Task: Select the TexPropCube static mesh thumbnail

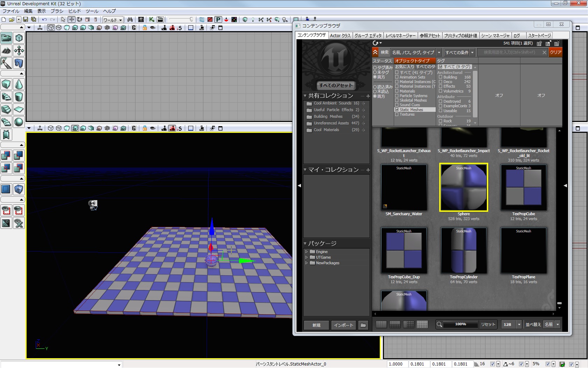Action: pos(523,188)
